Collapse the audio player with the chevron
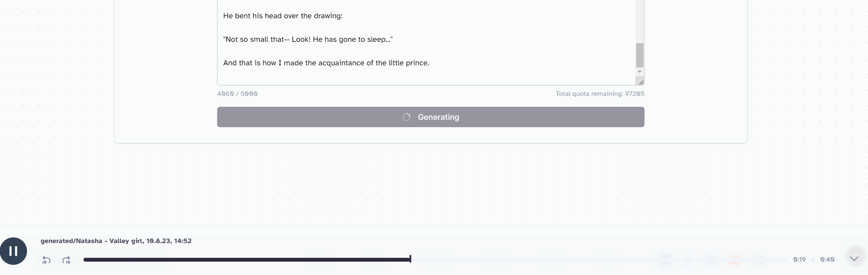The width and height of the screenshot is (868, 275). coord(854,259)
